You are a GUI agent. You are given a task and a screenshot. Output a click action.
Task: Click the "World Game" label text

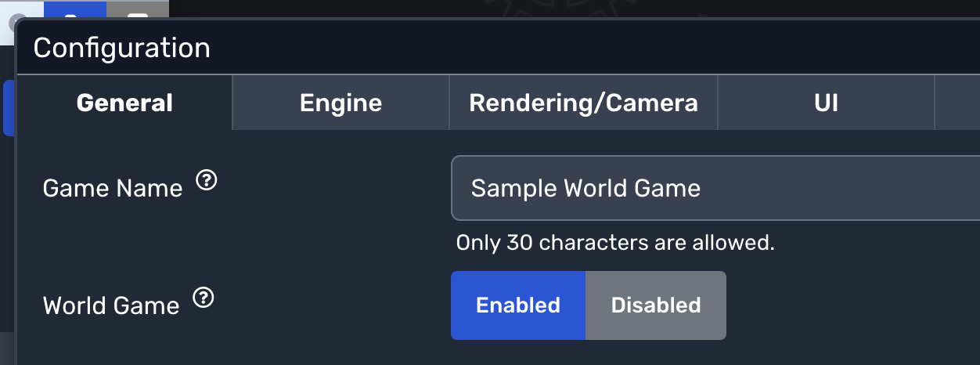[x=110, y=305]
